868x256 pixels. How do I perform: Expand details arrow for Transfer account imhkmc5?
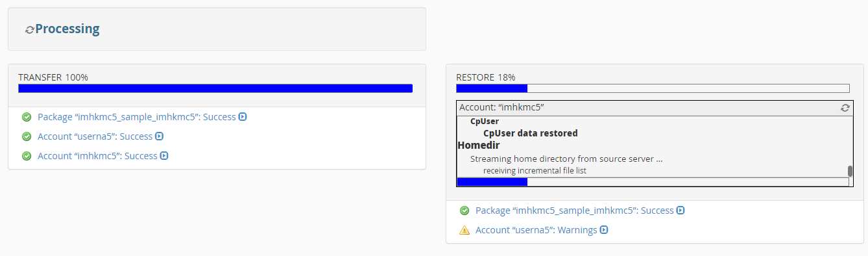click(164, 156)
